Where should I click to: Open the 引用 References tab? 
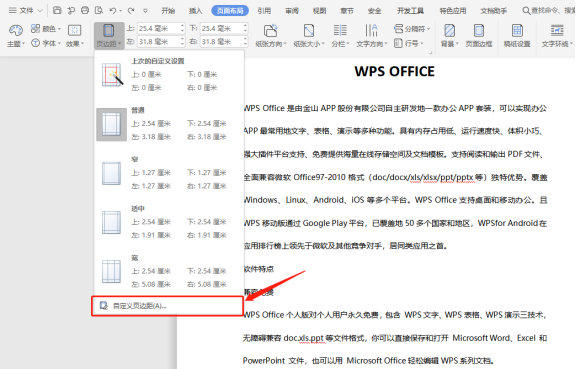click(264, 11)
